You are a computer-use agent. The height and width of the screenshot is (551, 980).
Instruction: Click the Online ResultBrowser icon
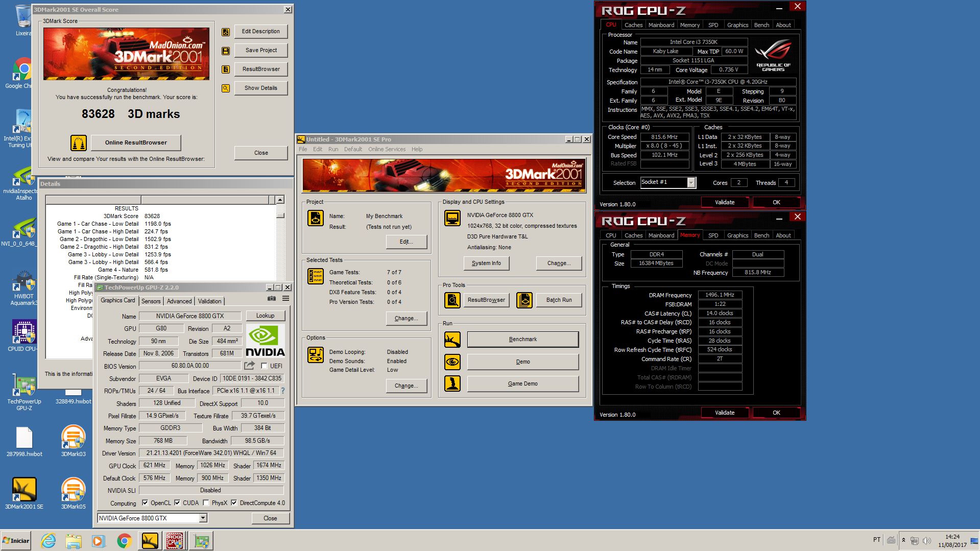point(79,143)
